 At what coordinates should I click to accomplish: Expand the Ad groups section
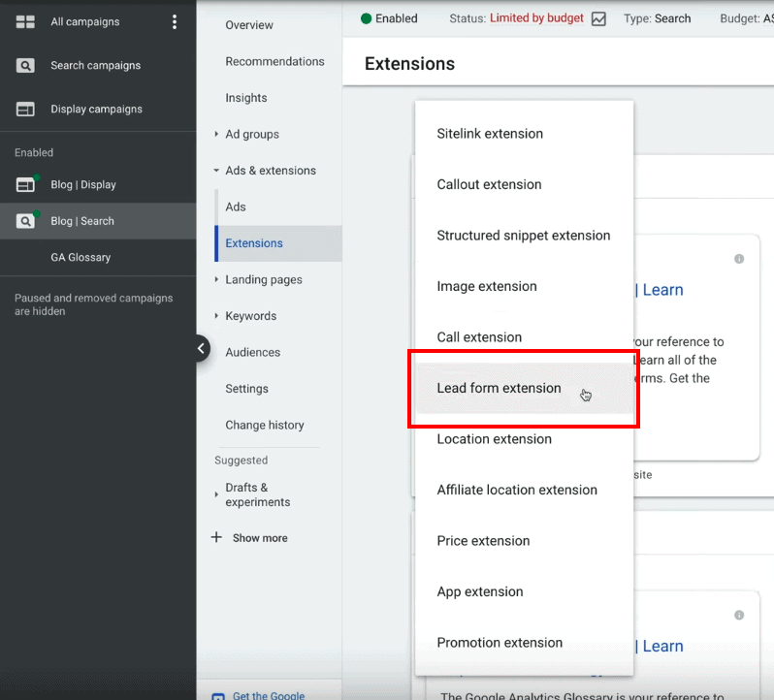(x=216, y=134)
